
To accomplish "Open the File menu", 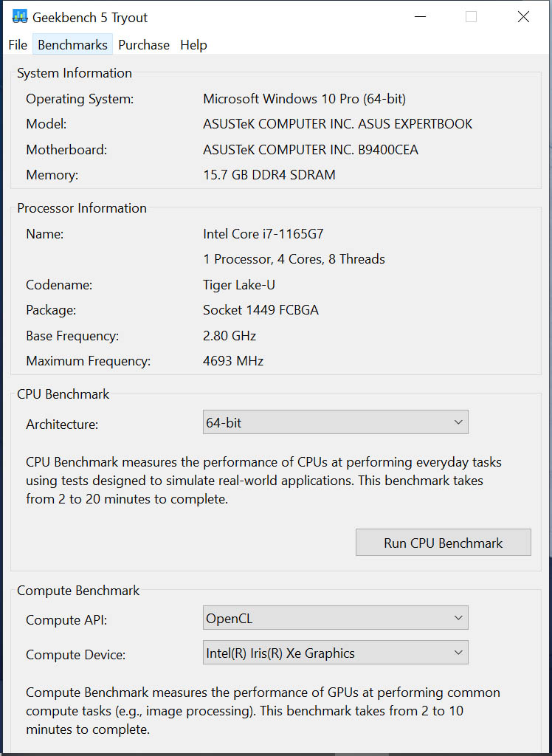I will tap(18, 45).
